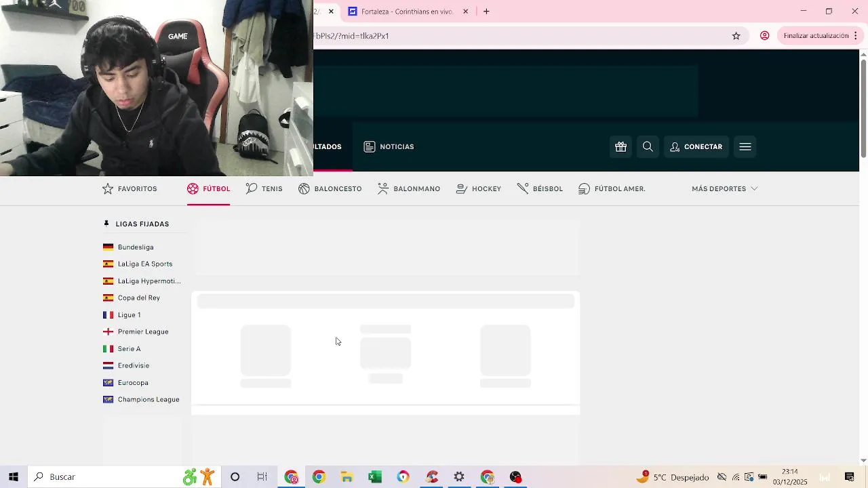Click the CONECTAR login button
Image resolution: width=868 pixels, height=488 pixels.
point(696,146)
